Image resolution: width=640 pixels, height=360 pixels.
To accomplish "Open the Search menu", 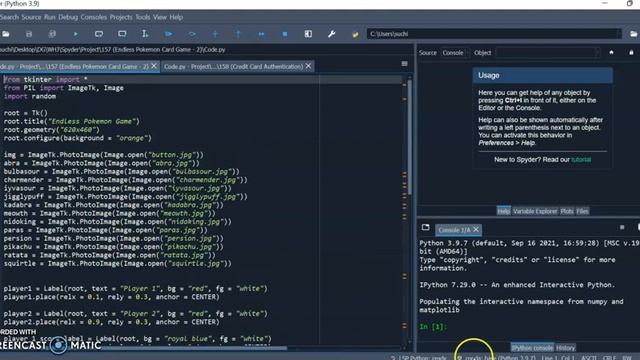I will (9, 17).
